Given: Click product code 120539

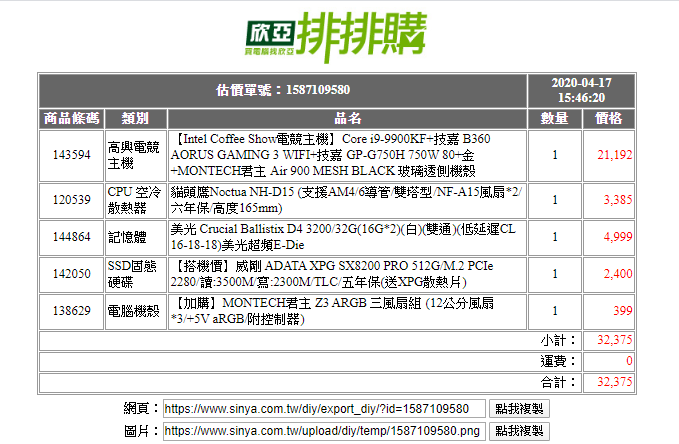Looking at the screenshot, I should click(71, 200).
